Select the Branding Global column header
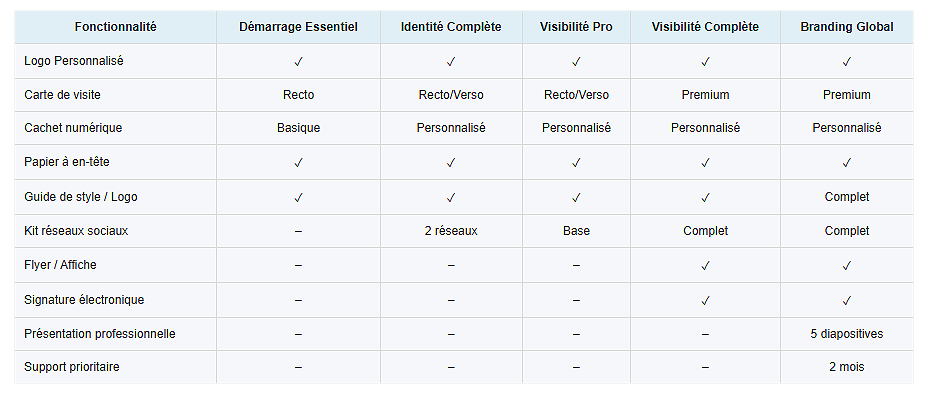Image resolution: width=929 pixels, height=394 pixels. point(847,27)
